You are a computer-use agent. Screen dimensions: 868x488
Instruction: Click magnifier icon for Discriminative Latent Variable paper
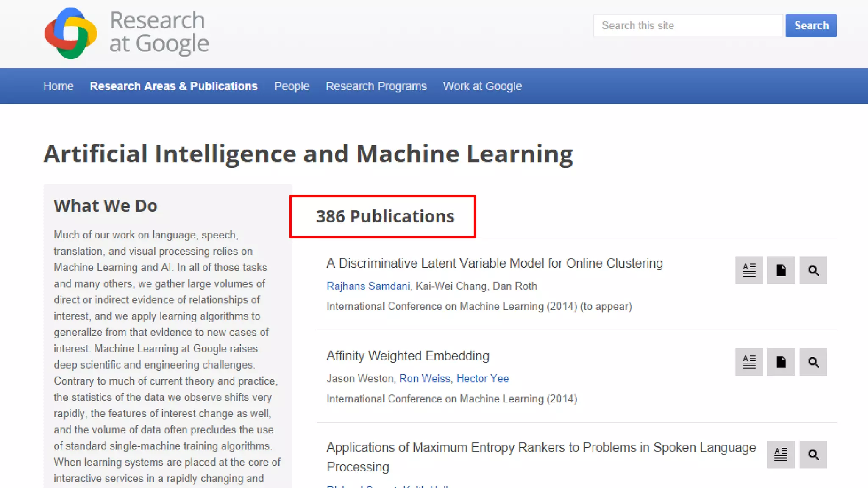(813, 270)
